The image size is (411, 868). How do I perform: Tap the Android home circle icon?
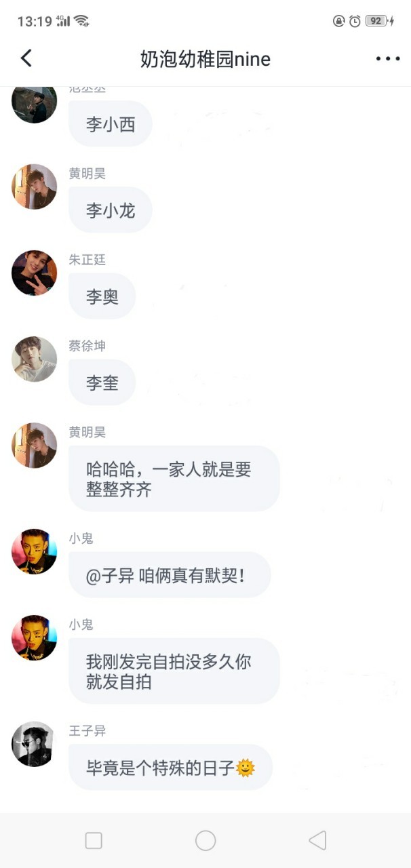(206, 841)
